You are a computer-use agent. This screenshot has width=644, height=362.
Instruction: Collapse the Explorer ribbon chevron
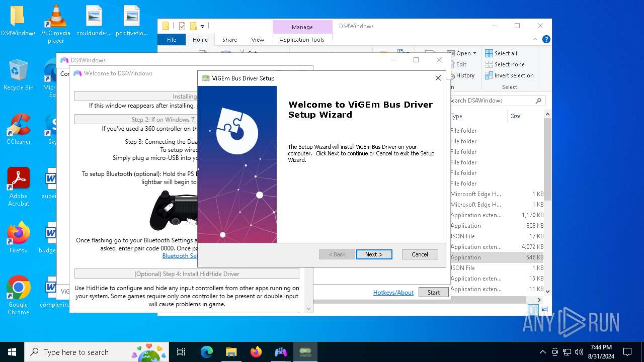point(536,39)
